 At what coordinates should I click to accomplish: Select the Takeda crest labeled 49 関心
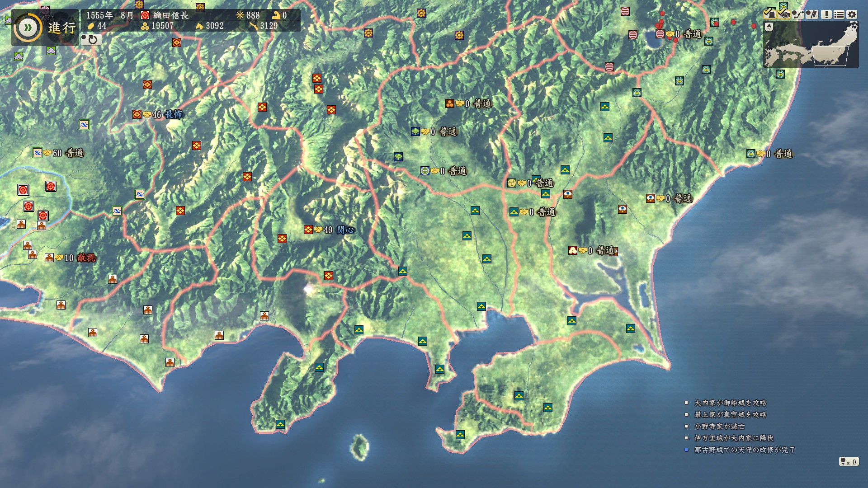(308, 230)
